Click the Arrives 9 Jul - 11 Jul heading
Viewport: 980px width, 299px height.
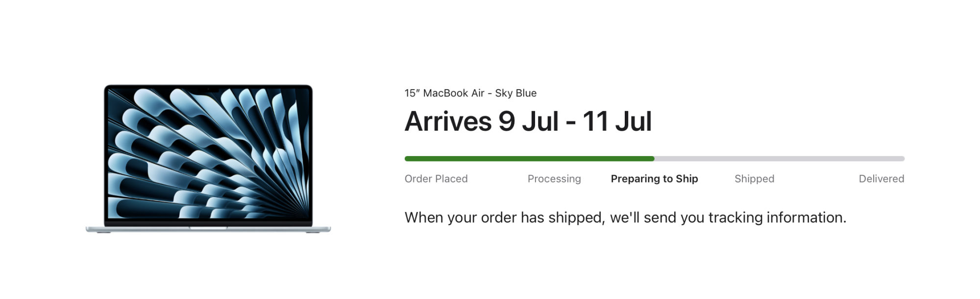pyautogui.click(x=528, y=122)
